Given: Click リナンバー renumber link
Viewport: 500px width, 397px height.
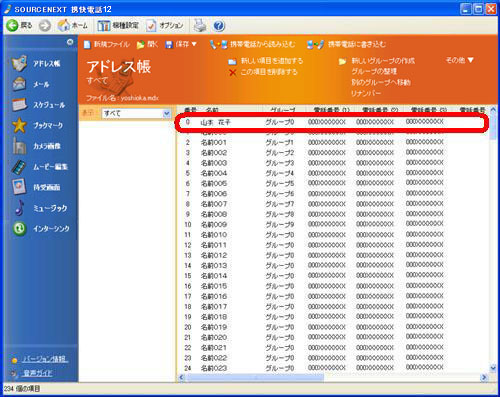Looking at the screenshot, I should click(366, 93).
